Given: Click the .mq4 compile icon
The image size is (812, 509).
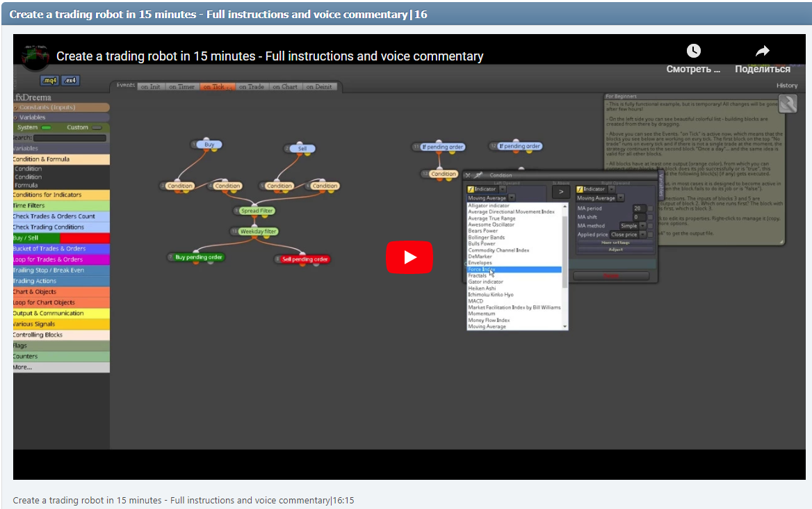Looking at the screenshot, I should click(x=49, y=81).
